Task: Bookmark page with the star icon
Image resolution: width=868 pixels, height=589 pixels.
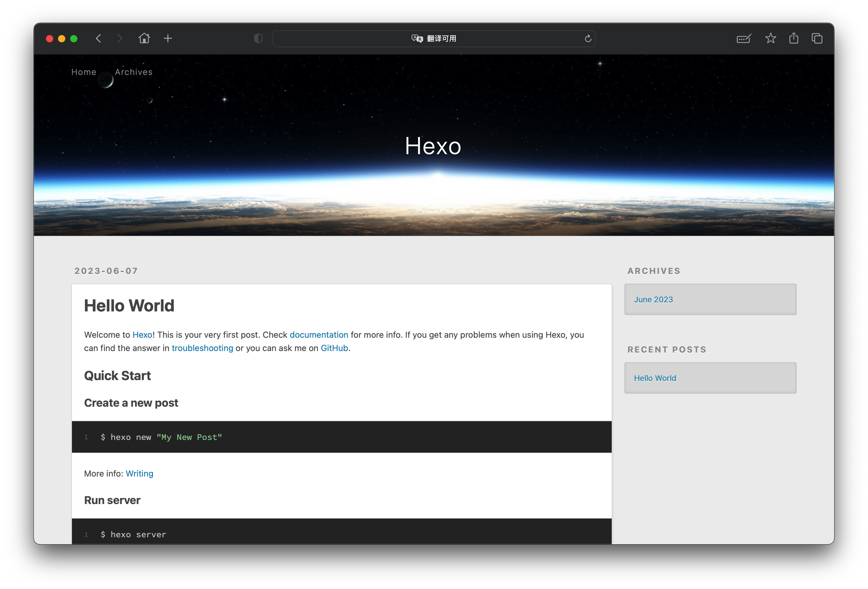Action: click(x=770, y=38)
